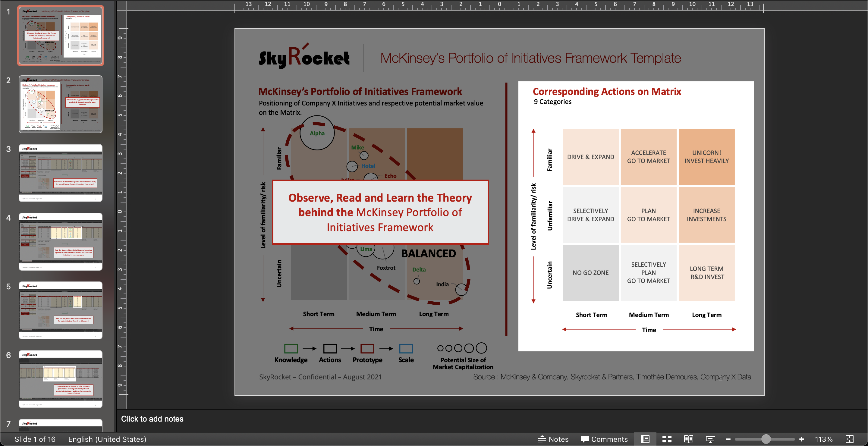Image resolution: width=868 pixels, height=446 pixels.
Task: Click the green Knowledge legend box
Action: (x=291, y=348)
